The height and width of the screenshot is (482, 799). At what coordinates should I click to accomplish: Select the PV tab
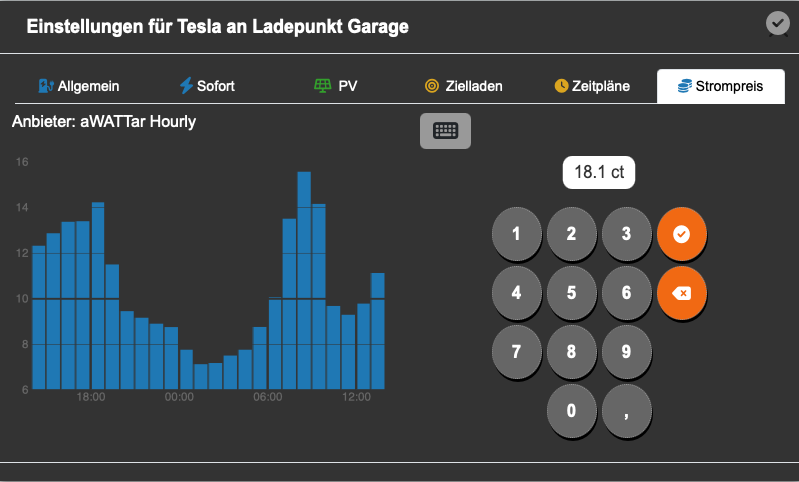335,86
